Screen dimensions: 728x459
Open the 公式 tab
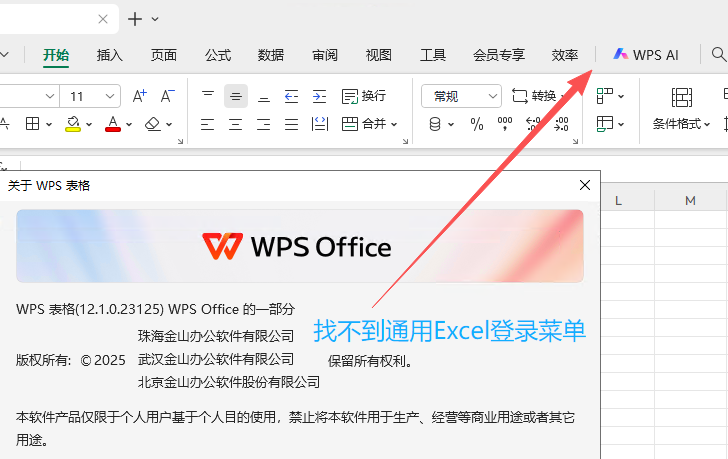pyautogui.click(x=218, y=55)
